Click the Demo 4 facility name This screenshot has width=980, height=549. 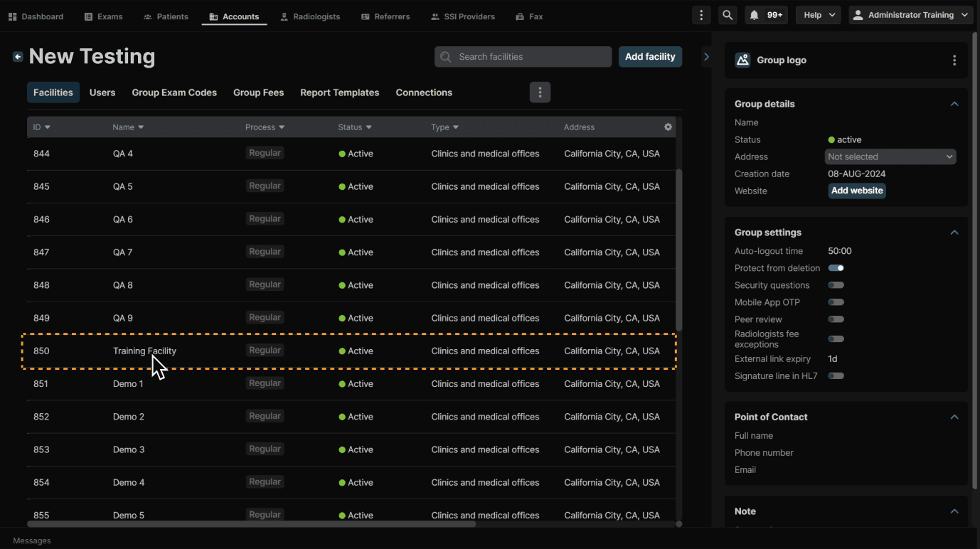(129, 482)
